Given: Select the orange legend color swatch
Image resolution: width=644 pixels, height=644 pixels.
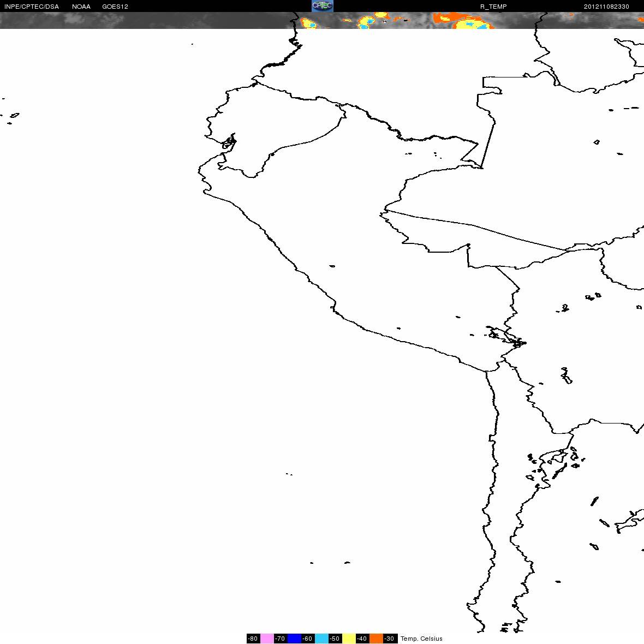Looking at the screenshot, I should [376, 639].
